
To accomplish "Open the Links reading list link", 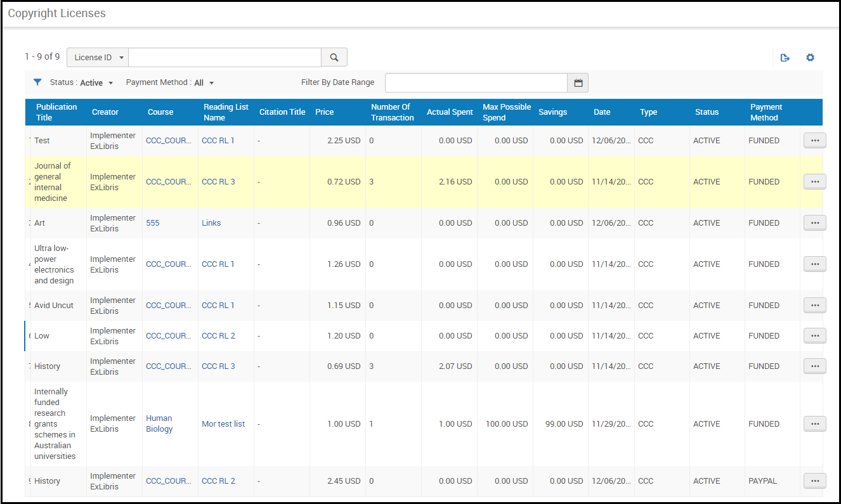I will [211, 223].
